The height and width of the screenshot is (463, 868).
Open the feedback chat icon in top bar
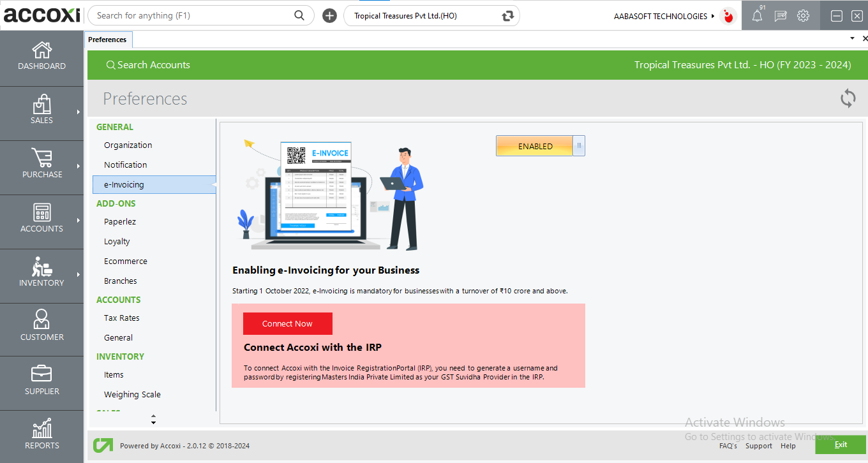(780, 15)
